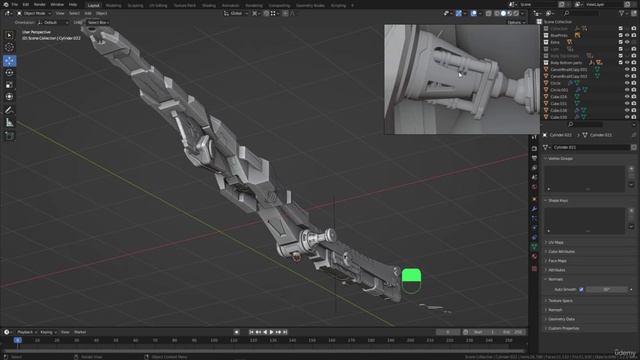Viewport: 640px width, 360px height.
Task: Toggle visibility eye for Body Bottom parts
Action: (x=627, y=62)
